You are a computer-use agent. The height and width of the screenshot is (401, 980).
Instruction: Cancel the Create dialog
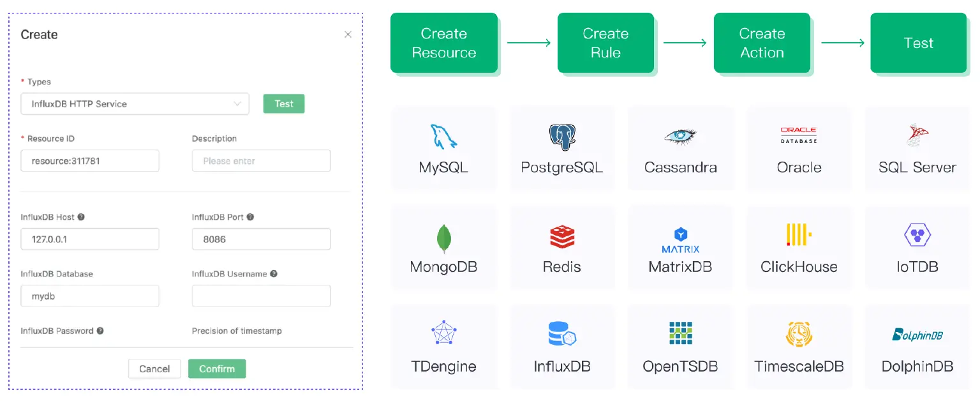154,368
